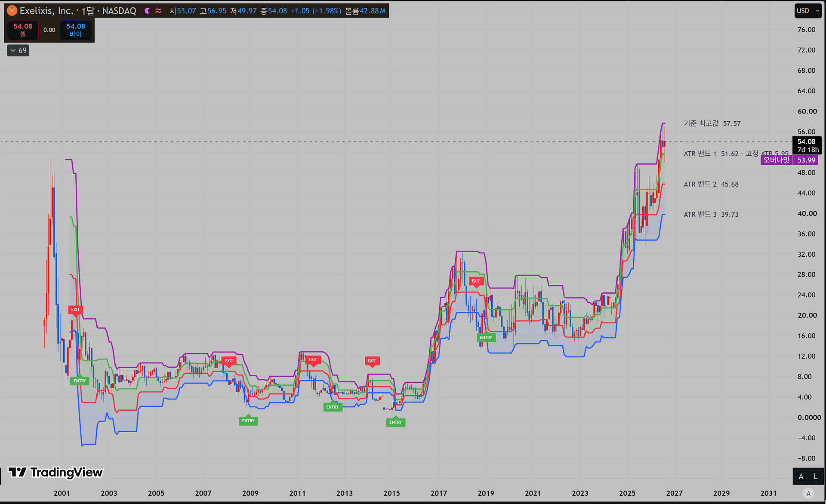The image size is (826, 504).
Task: Click the Exelixis orange logo icon
Action: tap(12, 11)
